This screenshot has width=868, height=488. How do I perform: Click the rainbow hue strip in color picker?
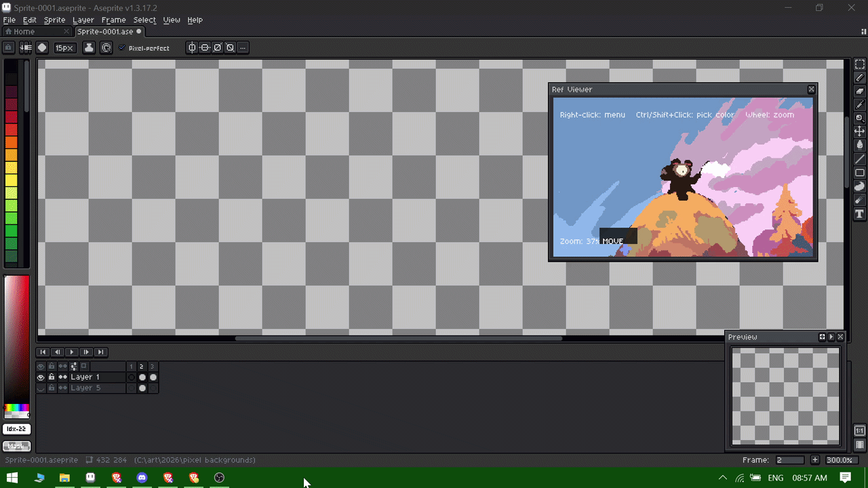[x=16, y=409]
